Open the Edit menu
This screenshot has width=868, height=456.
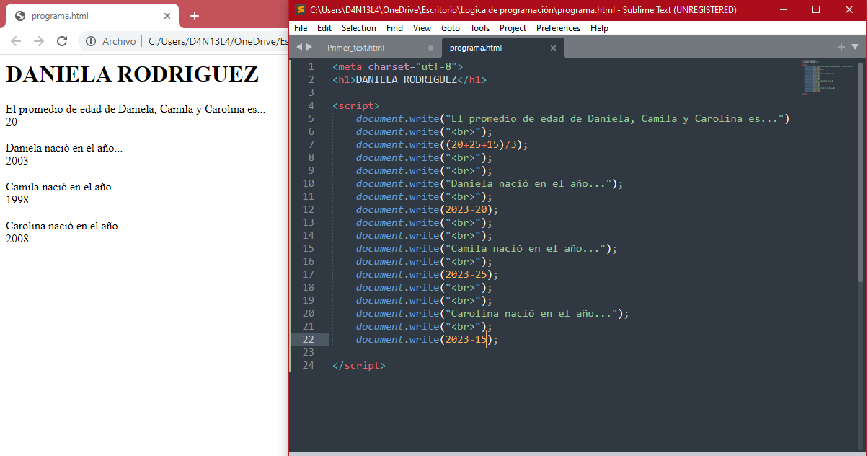coord(324,28)
